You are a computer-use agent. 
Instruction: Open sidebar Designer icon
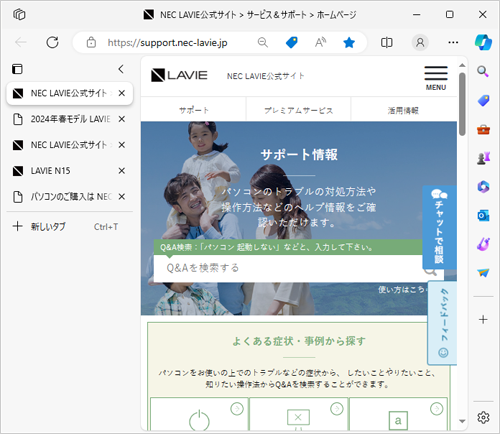pos(483,244)
